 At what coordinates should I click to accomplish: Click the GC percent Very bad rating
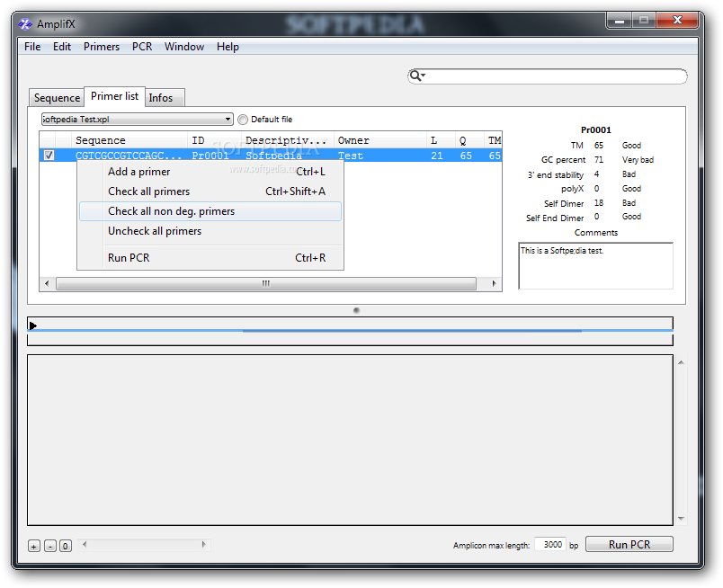[638, 159]
